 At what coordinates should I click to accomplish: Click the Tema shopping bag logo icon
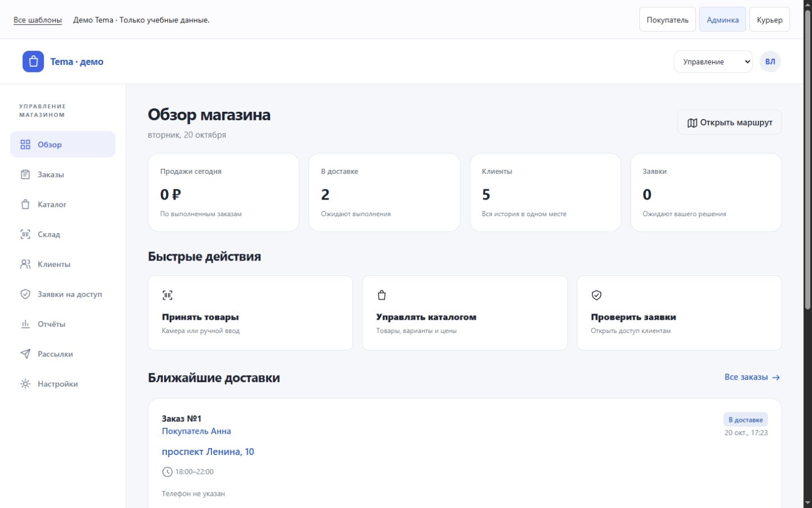pyautogui.click(x=33, y=62)
